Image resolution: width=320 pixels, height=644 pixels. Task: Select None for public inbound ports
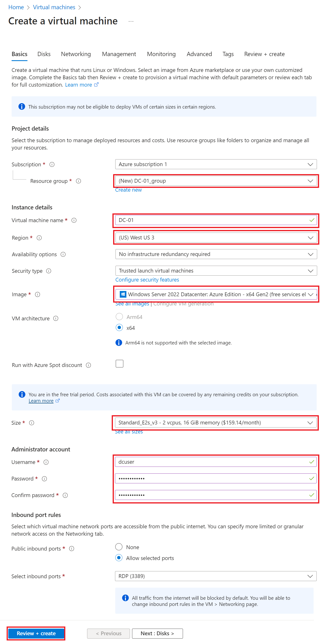(x=119, y=547)
